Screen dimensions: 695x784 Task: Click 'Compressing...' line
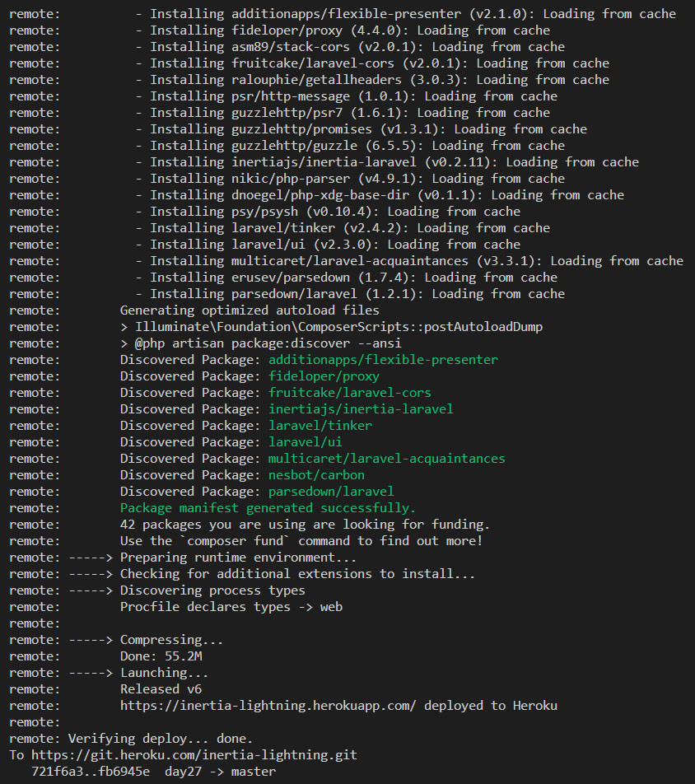(171, 641)
